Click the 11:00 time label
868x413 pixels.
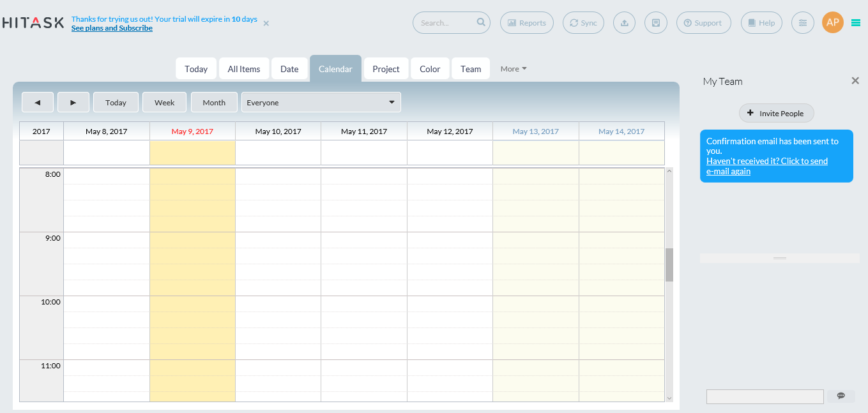(x=51, y=366)
